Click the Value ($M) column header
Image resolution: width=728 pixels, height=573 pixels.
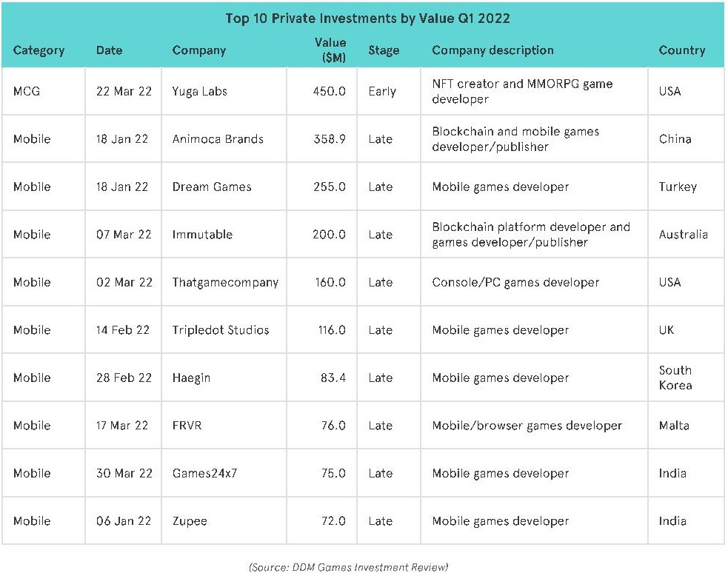[x=330, y=50]
